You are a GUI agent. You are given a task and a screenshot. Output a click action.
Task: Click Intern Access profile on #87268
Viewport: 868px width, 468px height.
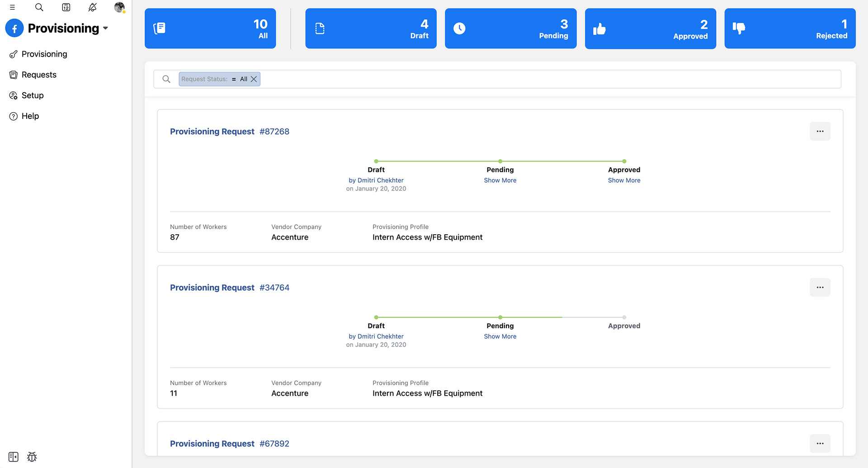427,237
